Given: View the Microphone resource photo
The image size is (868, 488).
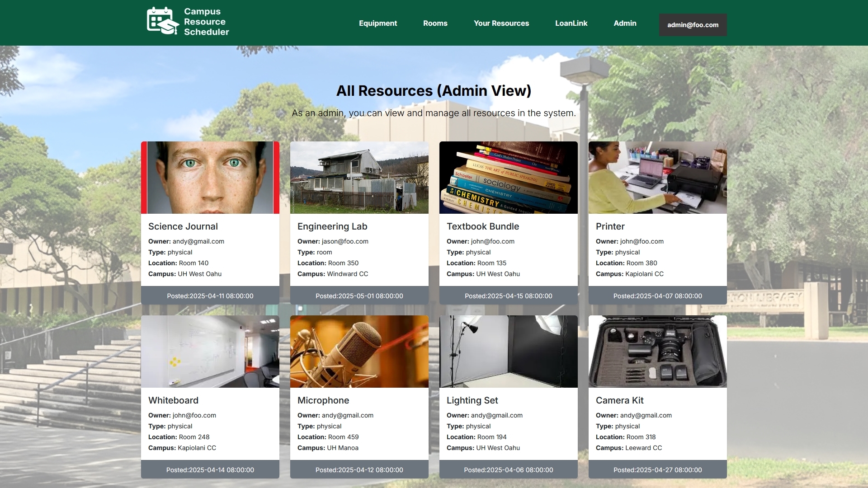Looking at the screenshot, I should [359, 352].
